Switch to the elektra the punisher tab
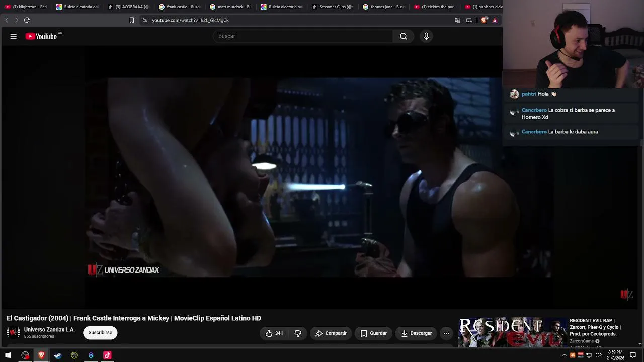This screenshot has height=362, width=644. click(x=435, y=7)
